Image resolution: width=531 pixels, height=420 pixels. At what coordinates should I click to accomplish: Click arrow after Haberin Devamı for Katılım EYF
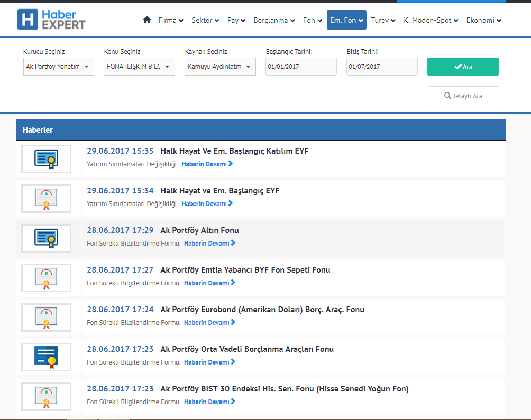coord(231,164)
